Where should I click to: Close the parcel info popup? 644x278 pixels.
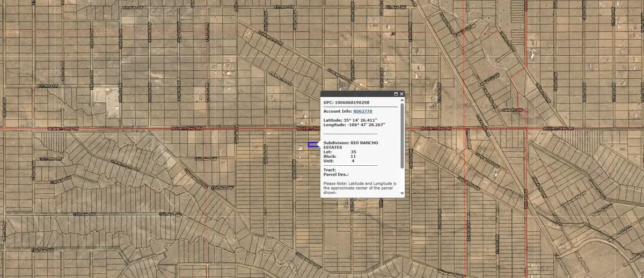click(401, 94)
